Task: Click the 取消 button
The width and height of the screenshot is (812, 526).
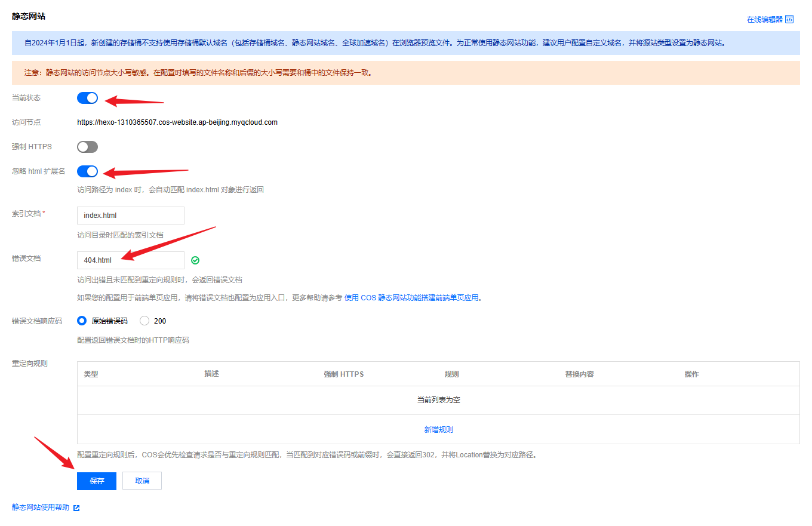Action: (142, 481)
